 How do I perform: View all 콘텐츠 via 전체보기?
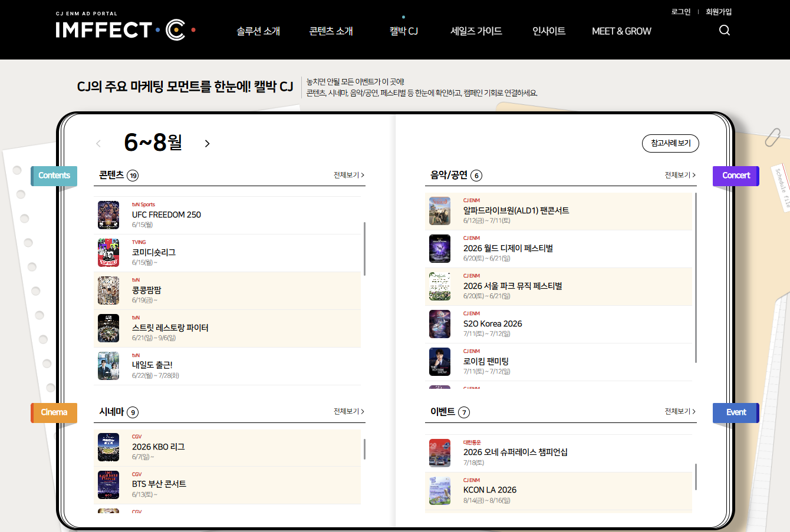point(349,175)
